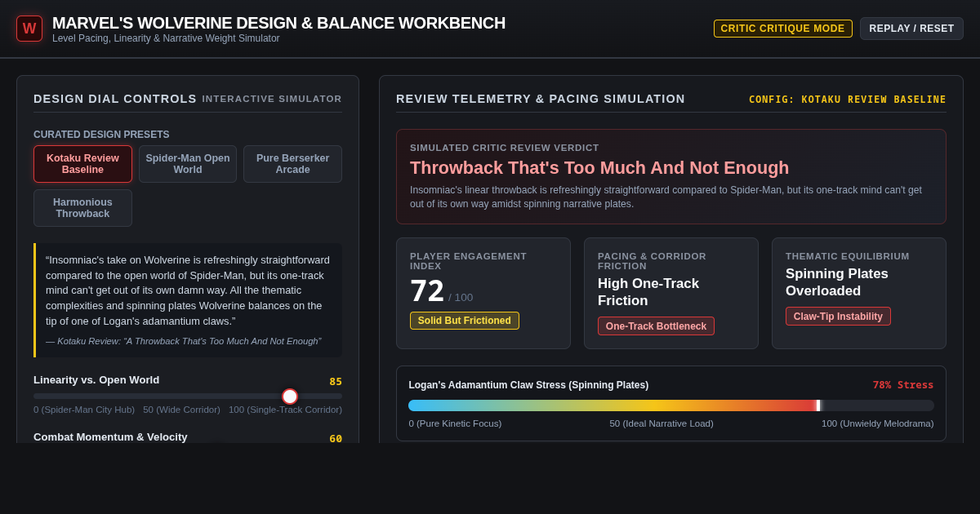This screenshot has width=980, height=514.
Task: Click the 100 (Unwieldy Melodrama) scale label
Action: tap(878, 423)
